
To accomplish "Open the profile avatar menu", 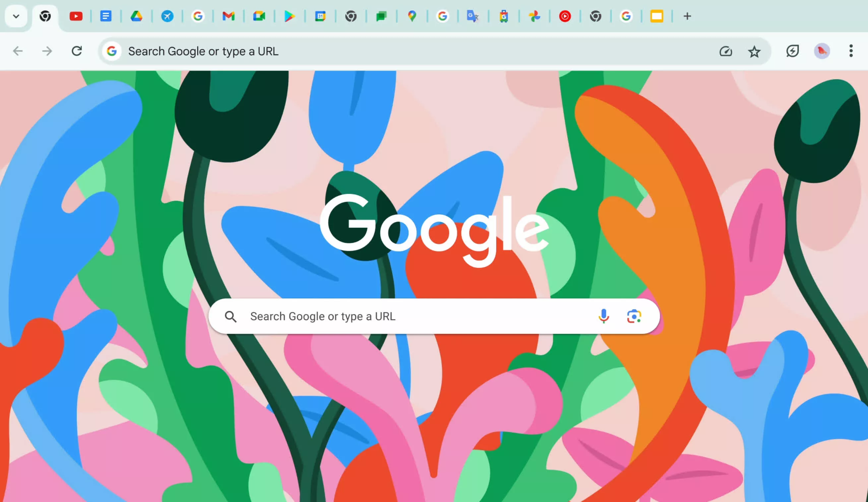I will click(822, 51).
